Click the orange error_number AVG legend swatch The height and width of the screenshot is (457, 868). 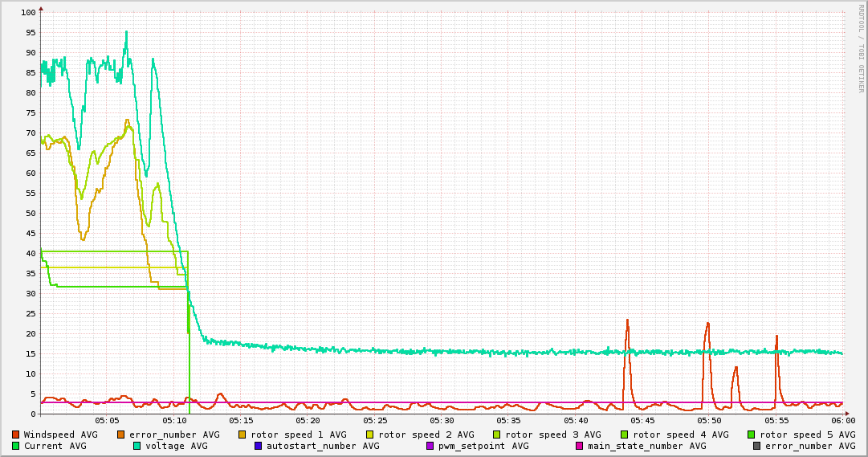pos(121,435)
